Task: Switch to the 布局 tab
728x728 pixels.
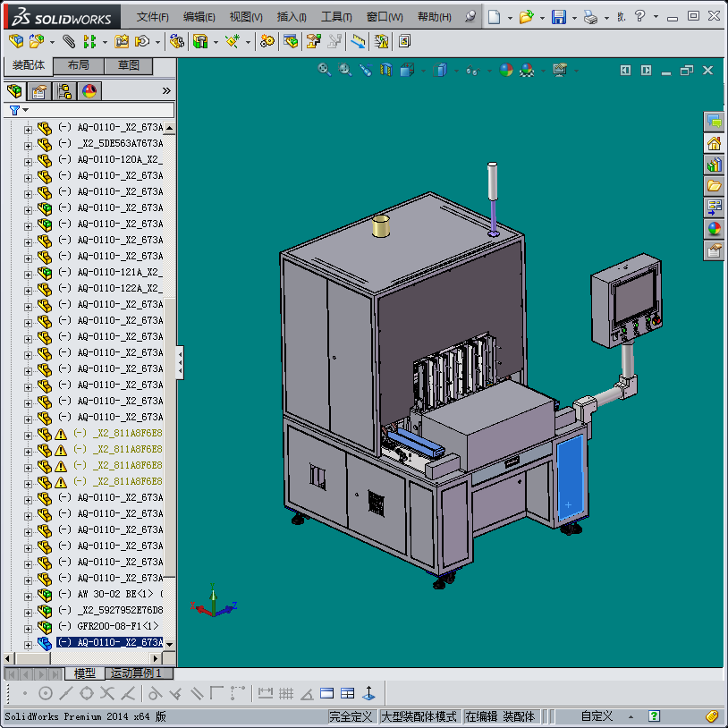Action: 79,66
